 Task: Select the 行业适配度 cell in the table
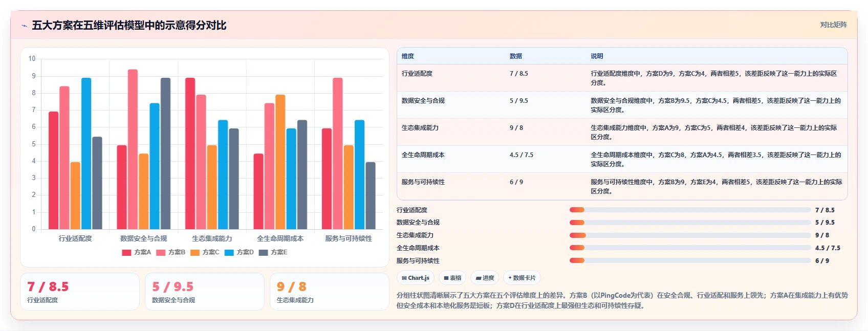point(417,74)
